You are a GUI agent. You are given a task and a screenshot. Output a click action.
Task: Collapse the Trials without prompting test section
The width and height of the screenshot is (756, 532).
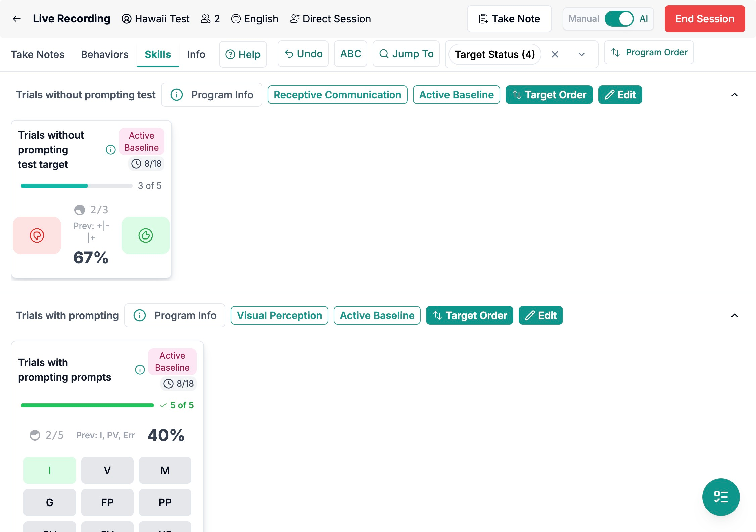click(735, 95)
